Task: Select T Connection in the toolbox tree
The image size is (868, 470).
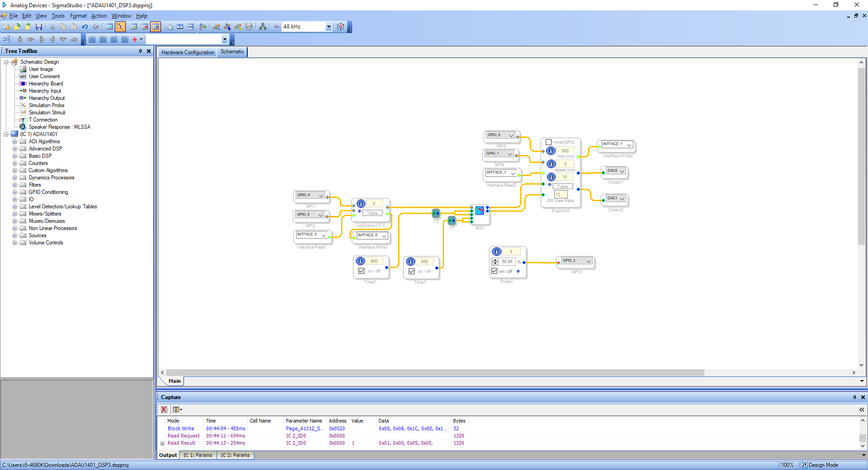Action: click(x=43, y=120)
